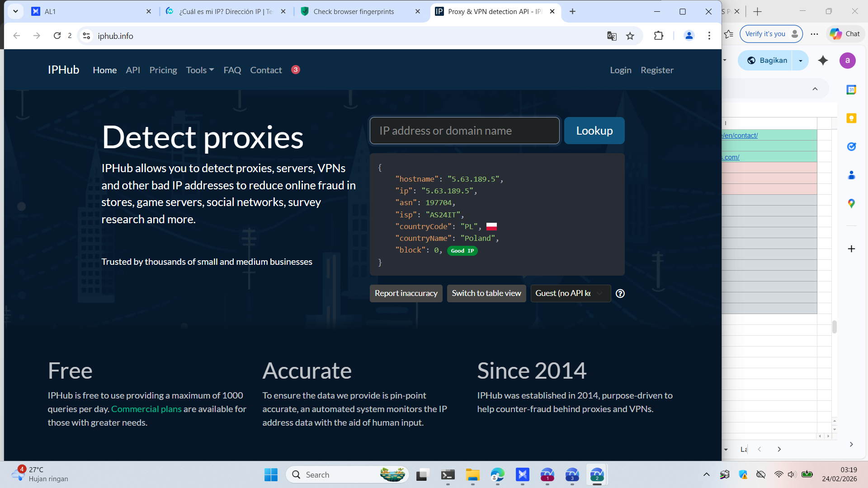
Task: Switch to the Check browser fingerprints tab
Action: [x=354, y=12]
